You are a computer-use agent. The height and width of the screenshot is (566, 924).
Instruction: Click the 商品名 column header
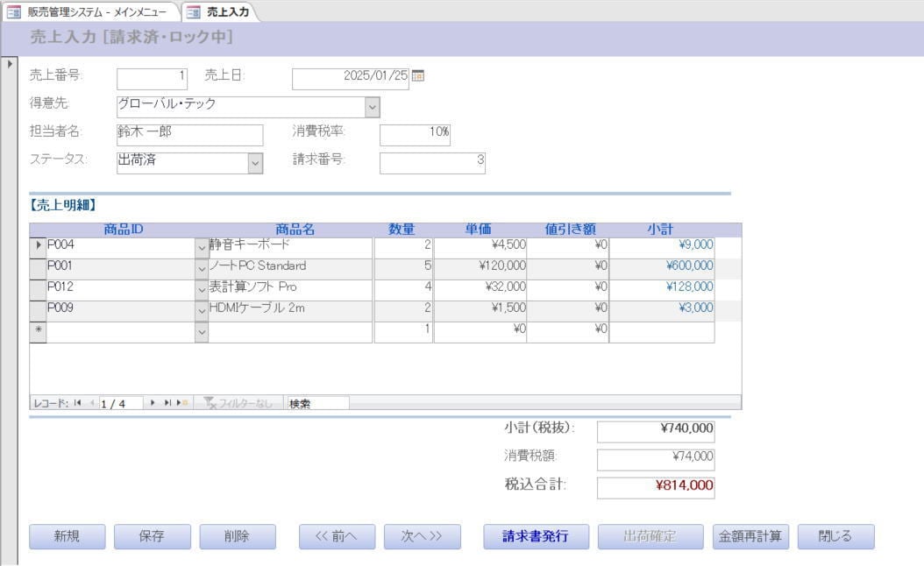pyautogui.click(x=295, y=230)
